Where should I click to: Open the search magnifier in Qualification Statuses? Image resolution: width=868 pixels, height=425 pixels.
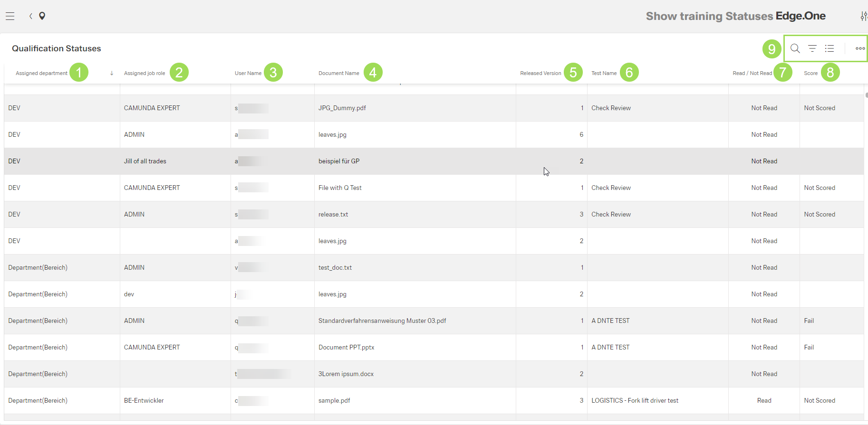click(x=795, y=48)
